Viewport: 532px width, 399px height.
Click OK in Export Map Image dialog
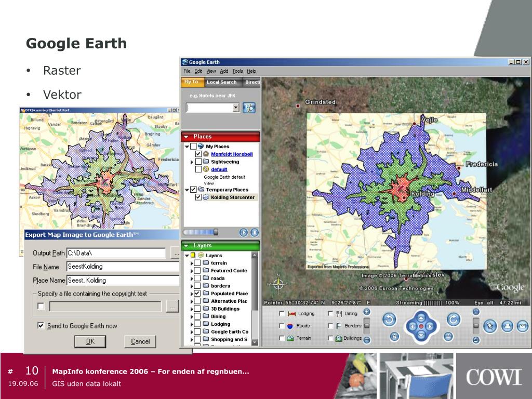pyautogui.click(x=90, y=341)
